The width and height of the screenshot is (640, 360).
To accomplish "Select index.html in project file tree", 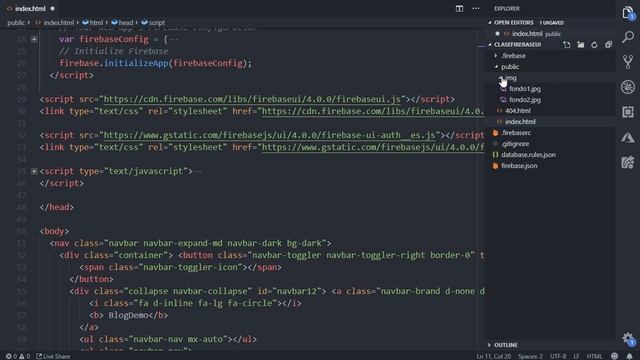I will click(520, 122).
